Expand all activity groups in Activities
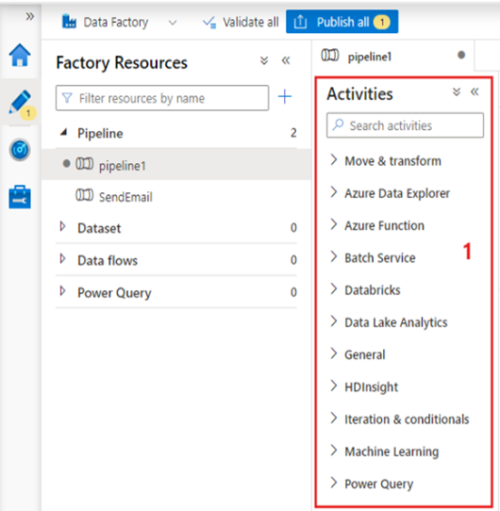500x511 pixels. pyautogui.click(x=457, y=92)
